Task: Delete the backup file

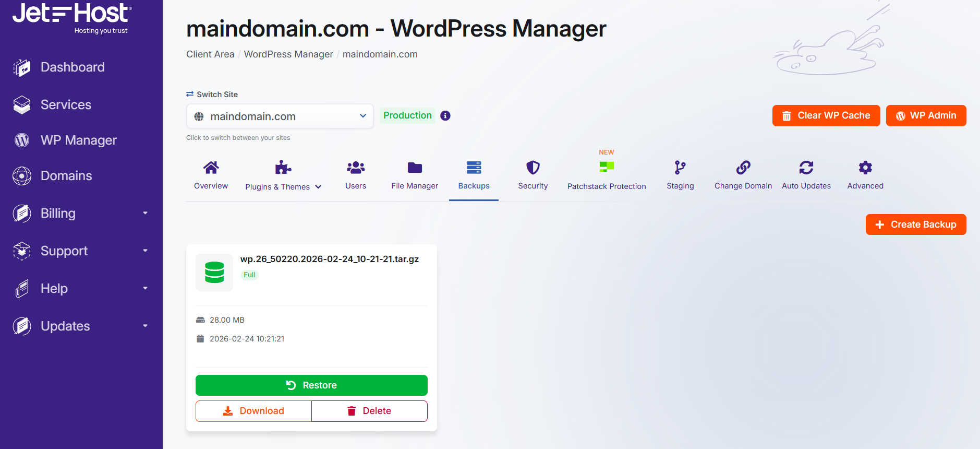Action: (x=369, y=411)
